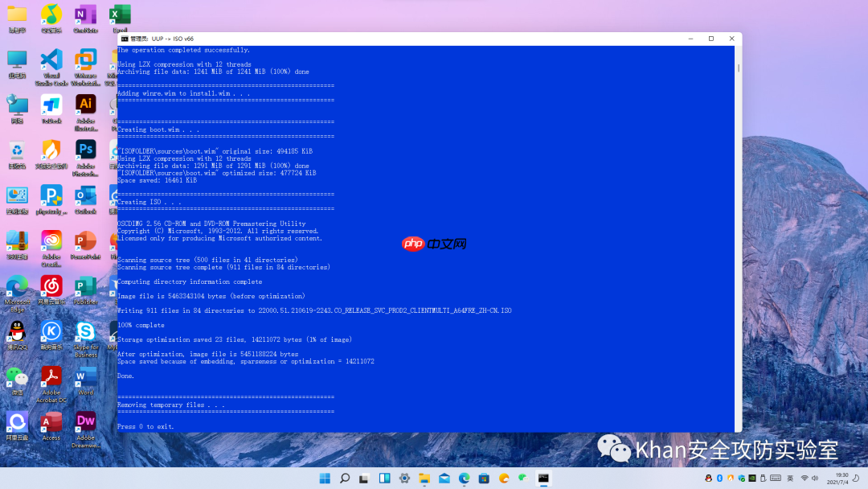Image resolution: width=868 pixels, height=489 pixels.
Task: Open the Start menu
Action: (x=325, y=477)
